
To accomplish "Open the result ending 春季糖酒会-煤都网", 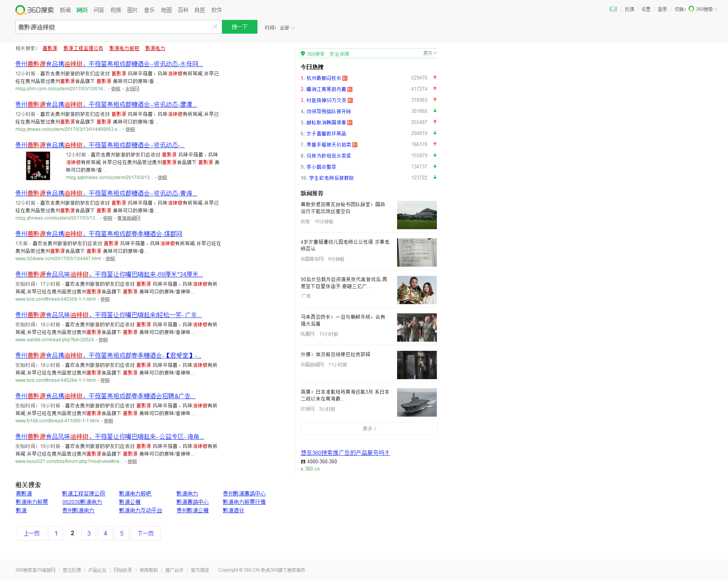I will [x=99, y=234].
